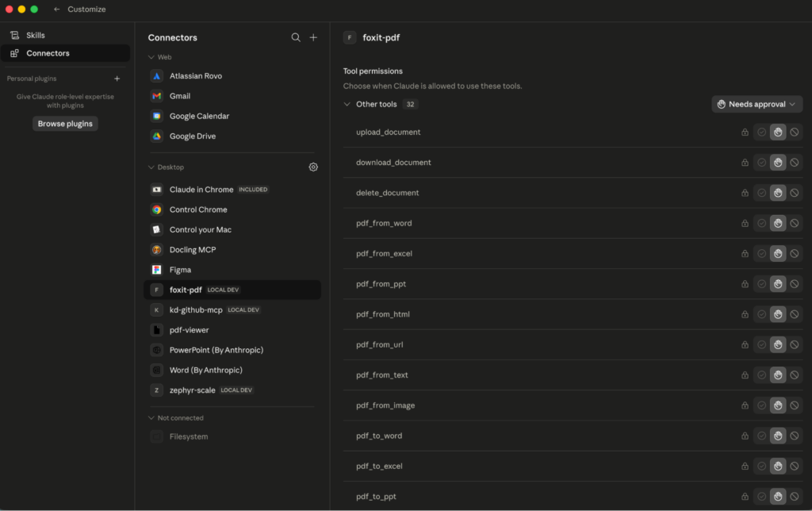Screen dimensions: 812x511
Task: Go back using the Customize arrow
Action: (x=57, y=10)
